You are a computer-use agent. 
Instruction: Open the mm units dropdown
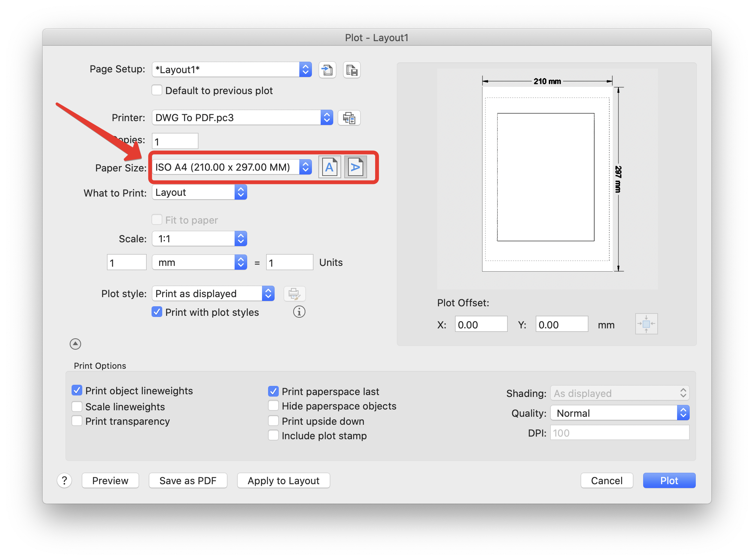pyautogui.click(x=200, y=262)
